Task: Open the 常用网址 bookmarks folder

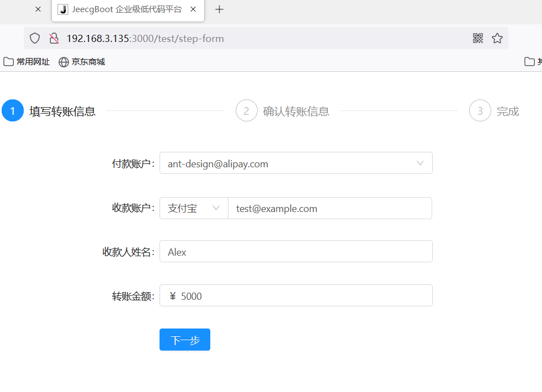Action: tap(26, 62)
